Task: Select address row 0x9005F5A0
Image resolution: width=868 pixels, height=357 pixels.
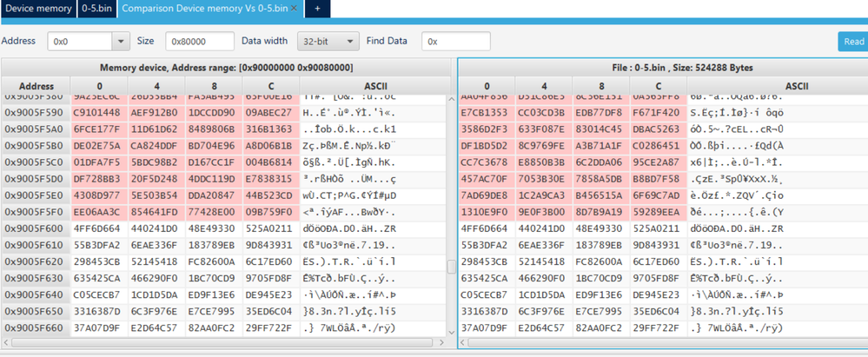Action: pos(36,129)
